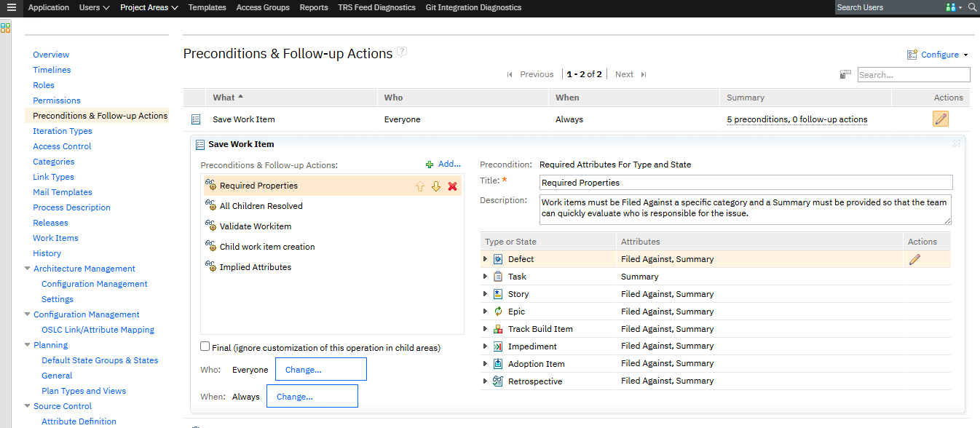The image size is (980, 428).
Task: Expand the Defect type row
Action: (485, 258)
